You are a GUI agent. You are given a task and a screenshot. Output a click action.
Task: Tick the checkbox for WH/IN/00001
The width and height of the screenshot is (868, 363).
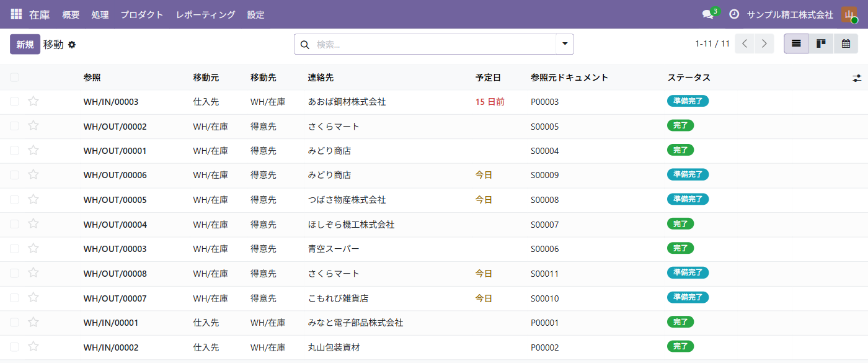coord(14,323)
